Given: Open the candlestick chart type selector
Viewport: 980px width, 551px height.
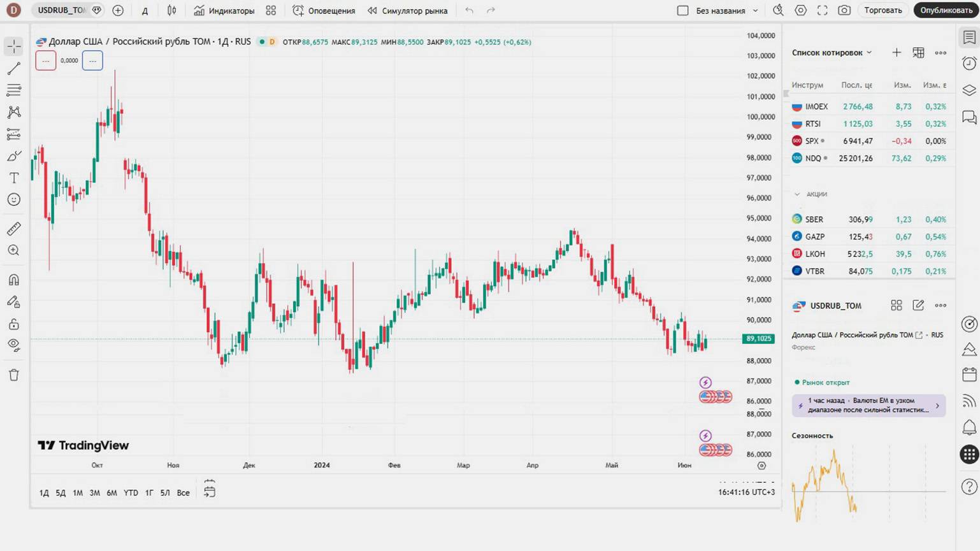Looking at the screenshot, I should click(x=171, y=10).
